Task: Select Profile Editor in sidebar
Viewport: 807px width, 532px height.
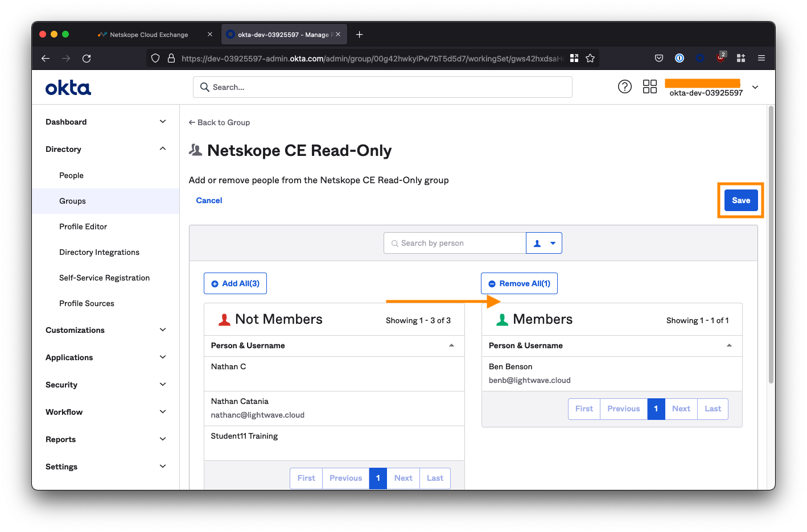Action: click(83, 226)
